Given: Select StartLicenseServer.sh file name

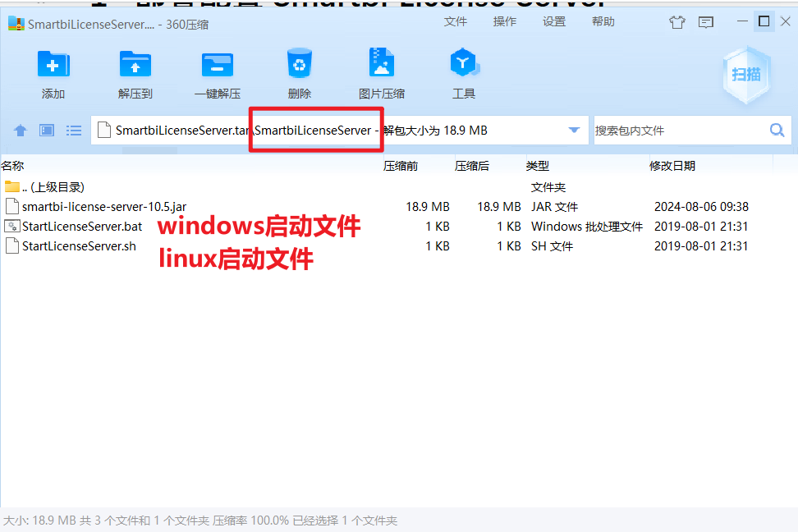Looking at the screenshot, I should point(79,246).
